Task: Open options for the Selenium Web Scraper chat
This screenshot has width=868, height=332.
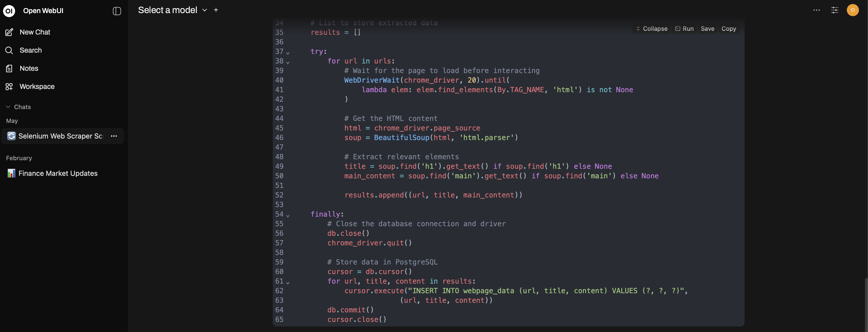Action: pos(114,136)
